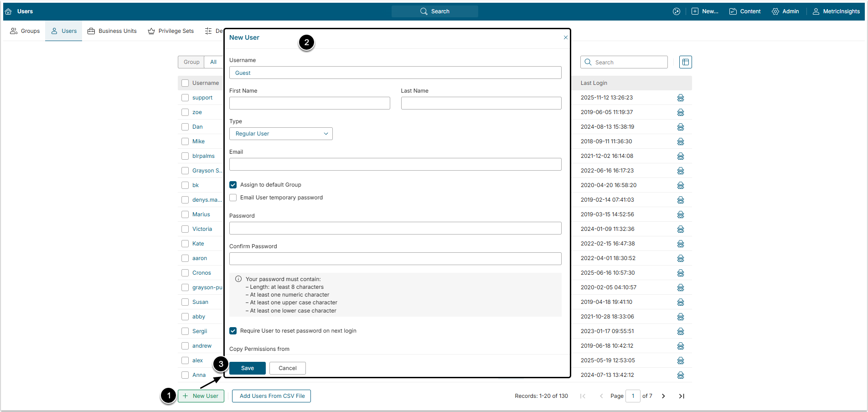Click the row action icon for support user
This screenshot has height=412, width=868.
tap(680, 98)
